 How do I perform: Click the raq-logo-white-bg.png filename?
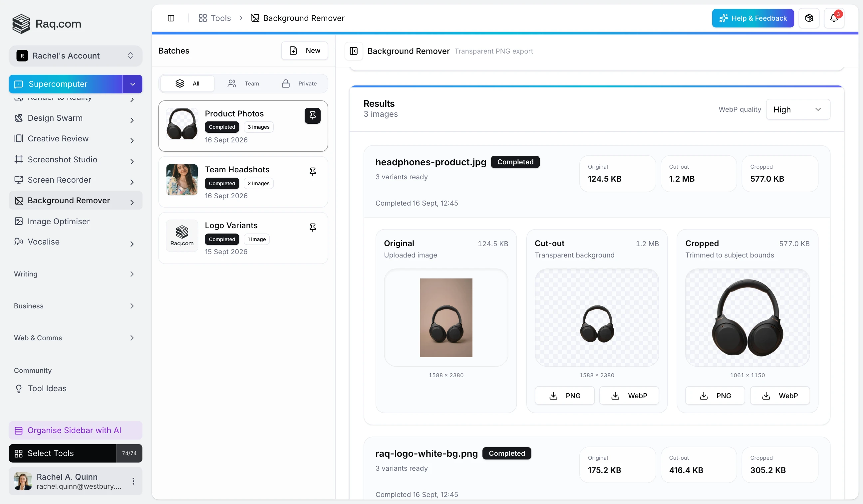click(427, 454)
